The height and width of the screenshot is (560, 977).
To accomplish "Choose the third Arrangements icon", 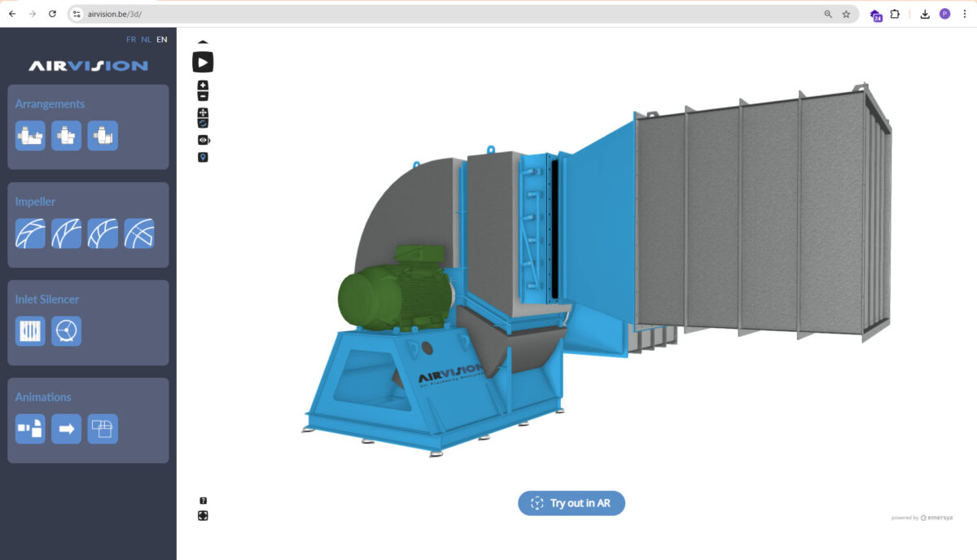I will click(x=103, y=135).
